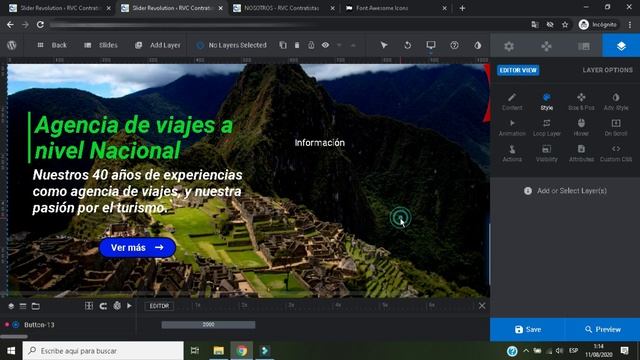Open the Content layer option
Image resolution: width=640 pixels, height=360 pixels.
pyautogui.click(x=512, y=102)
